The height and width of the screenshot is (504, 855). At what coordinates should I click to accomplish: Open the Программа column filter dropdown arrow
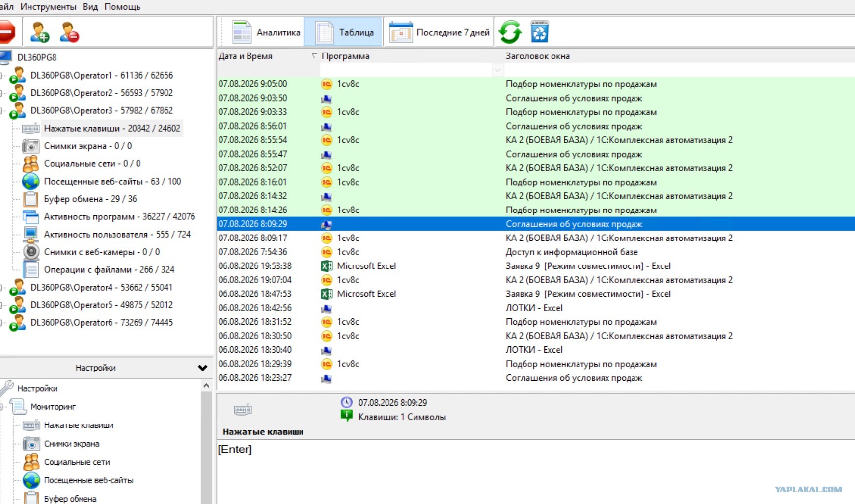click(497, 70)
